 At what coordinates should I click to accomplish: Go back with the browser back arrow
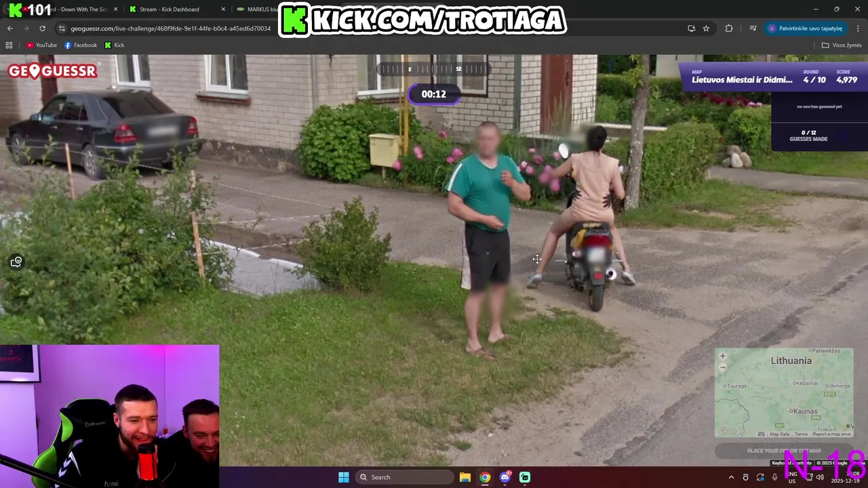point(9,28)
